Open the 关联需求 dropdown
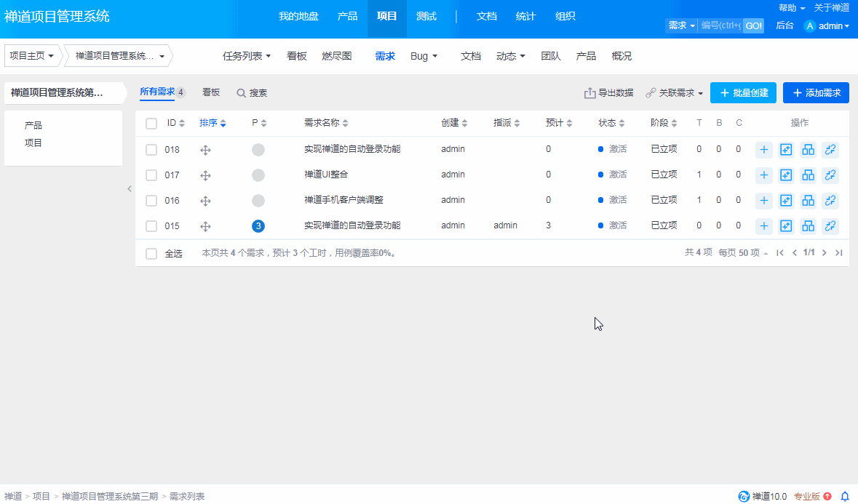Viewport: 858px width, 504px height. [675, 93]
